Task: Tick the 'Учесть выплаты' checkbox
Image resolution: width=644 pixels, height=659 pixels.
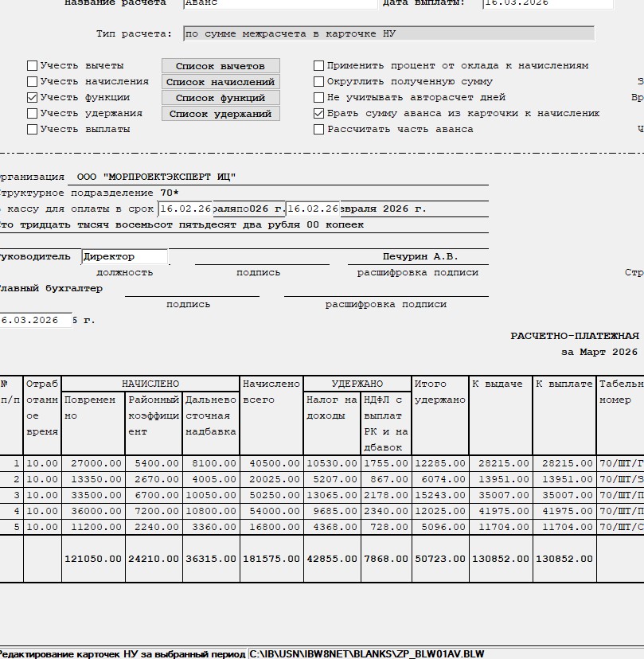Action: pos(33,130)
